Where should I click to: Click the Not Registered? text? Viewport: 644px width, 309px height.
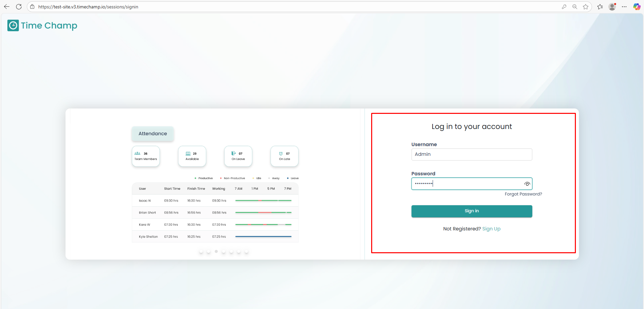[462, 229]
